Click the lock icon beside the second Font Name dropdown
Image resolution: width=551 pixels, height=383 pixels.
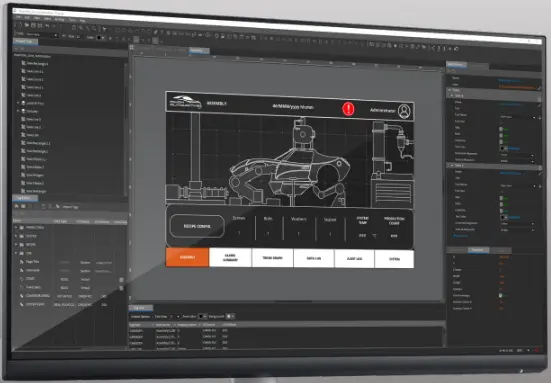[x=540, y=186]
